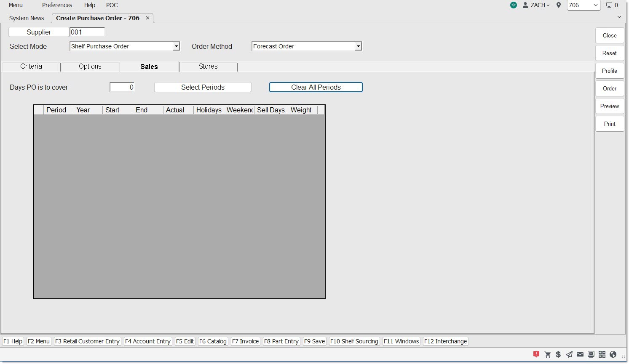Click the globe icon in status bar
This screenshot has height=364, width=629.
(613, 354)
